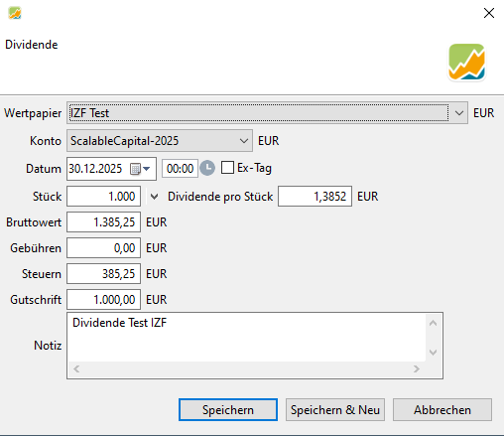
Task: Click the Gebühren field 0,00
Action: point(103,248)
